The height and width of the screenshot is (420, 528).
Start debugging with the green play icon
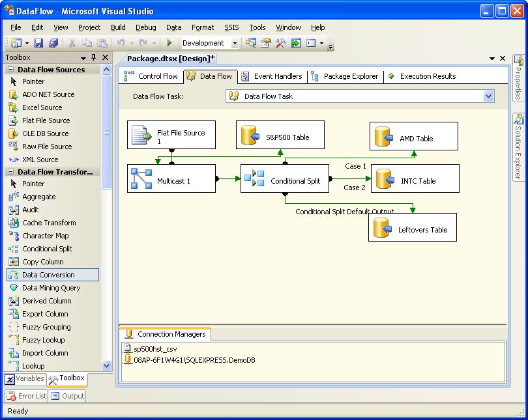pyautogui.click(x=169, y=43)
